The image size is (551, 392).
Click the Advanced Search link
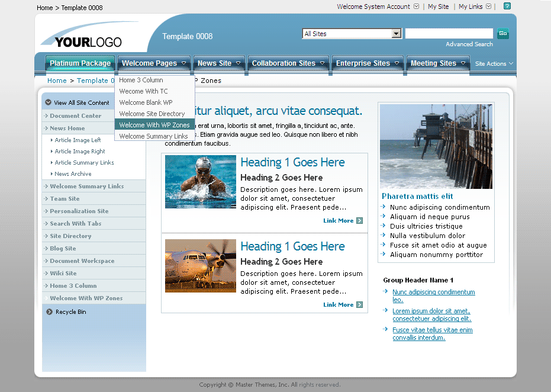[x=471, y=44]
